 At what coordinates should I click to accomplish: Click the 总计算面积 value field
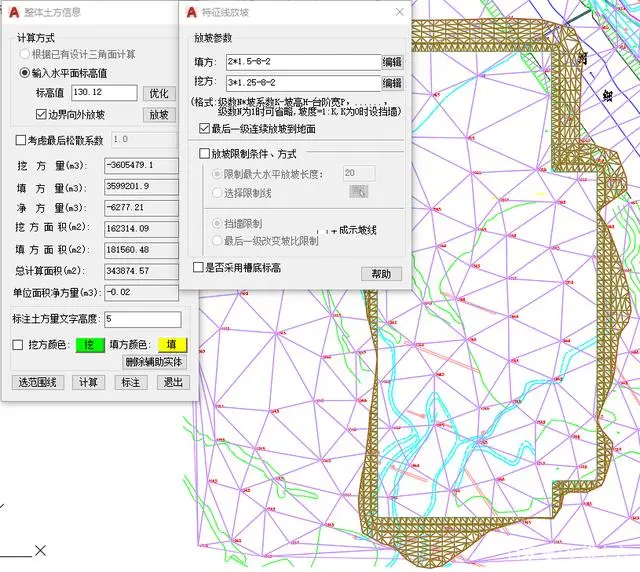point(141,271)
